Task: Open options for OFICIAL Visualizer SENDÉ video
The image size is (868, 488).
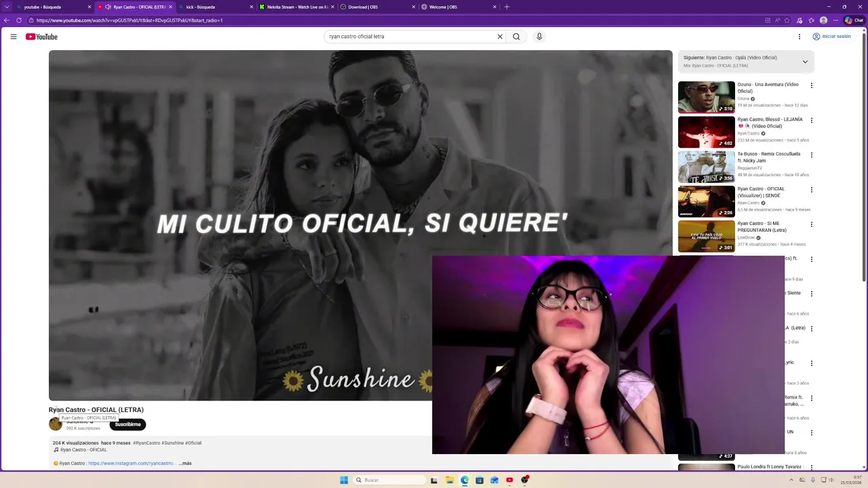Action: point(811,190)
